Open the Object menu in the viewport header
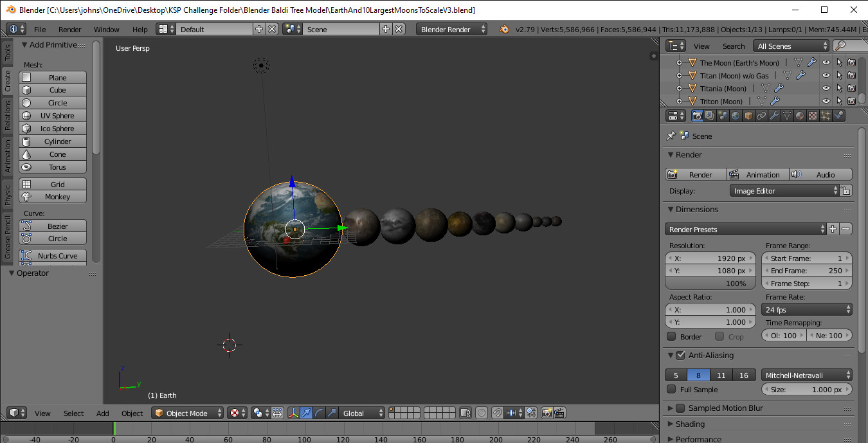The width and height of the screenshot is (868, 443). pos(132,413)
